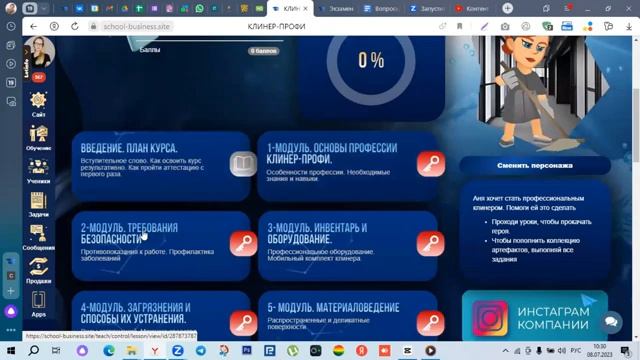This screenshot has height=360, width=640.
Task: Open the Ученики section in sidebar
Action: click(x=38, y=171)
